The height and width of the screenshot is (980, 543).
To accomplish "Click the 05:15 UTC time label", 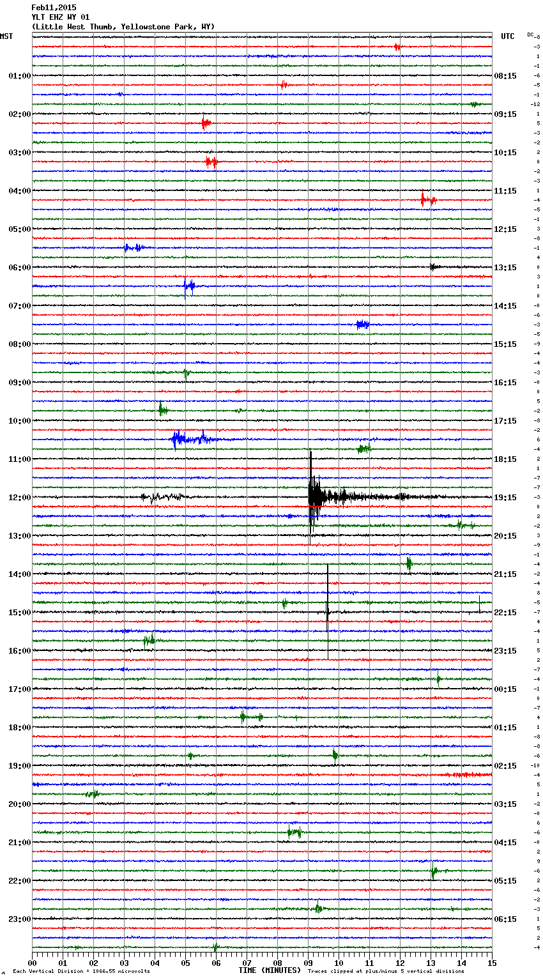I will 505,881.
